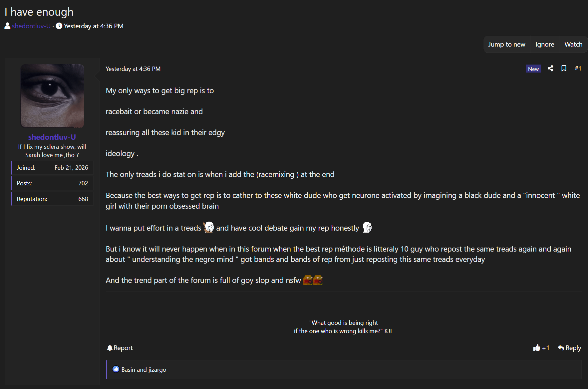View who liked: Basin and jizargo

(x=144, y=370)
